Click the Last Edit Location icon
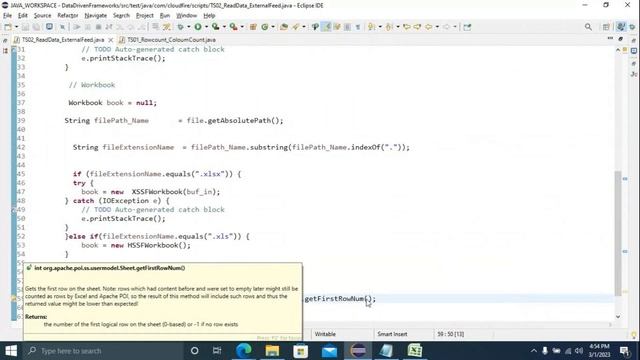The image size is (640, 360). click(407, 27)
